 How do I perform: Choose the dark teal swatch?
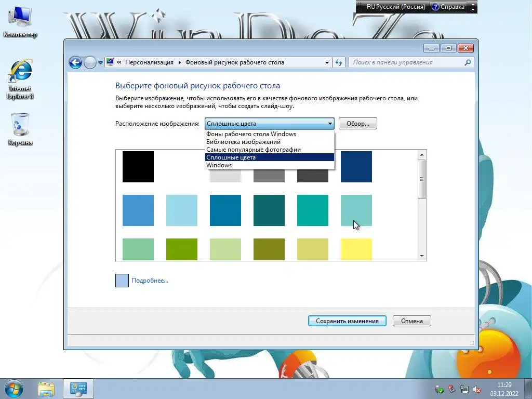pos(269,210)
